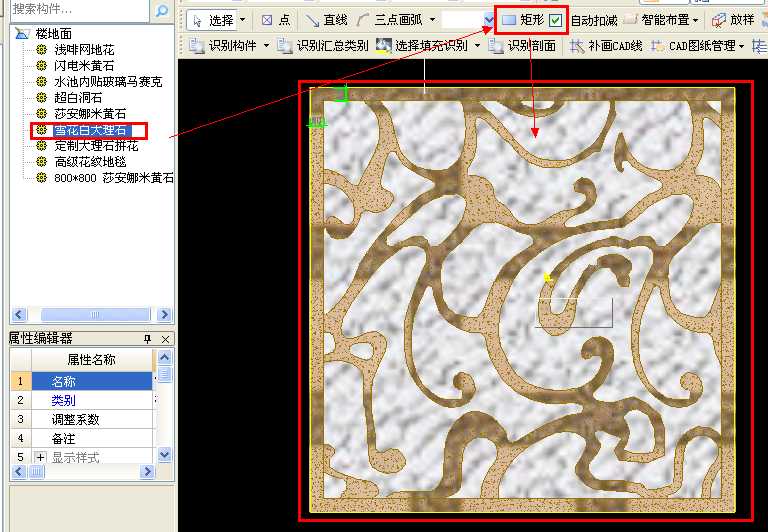Pin the 属性编辑器 panel
Viewport: 768px width, 532px height.
point(147,339)
